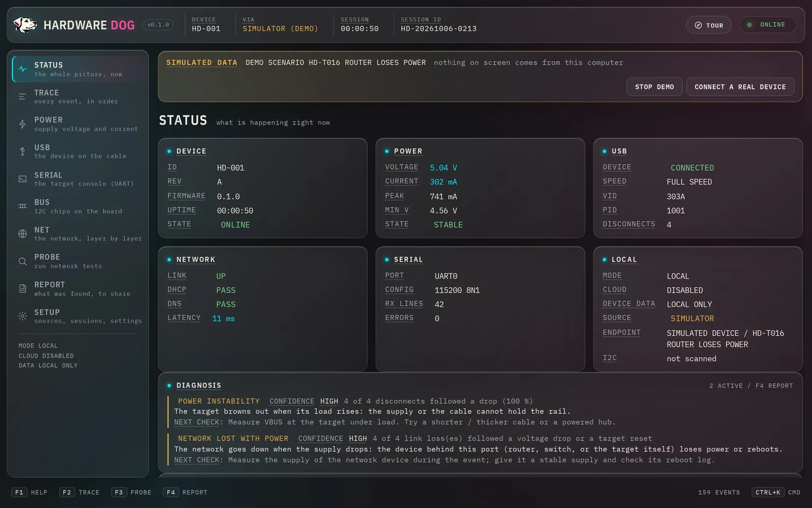Viewport: 812px width, 508px height.
Task: Click the Trace list icon in sidebar
Action: (x=22, y=97)
